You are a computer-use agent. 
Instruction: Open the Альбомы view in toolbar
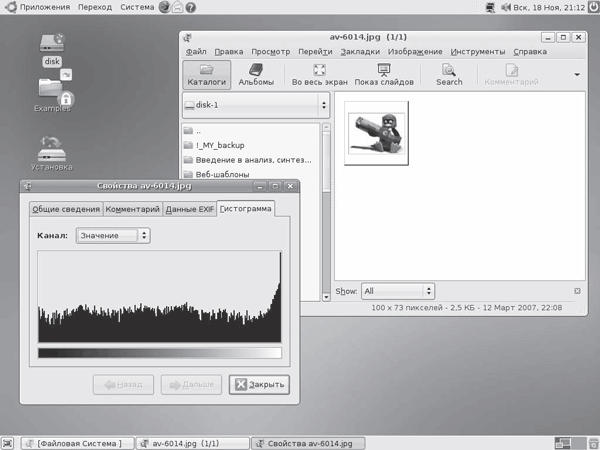[256, 74]
